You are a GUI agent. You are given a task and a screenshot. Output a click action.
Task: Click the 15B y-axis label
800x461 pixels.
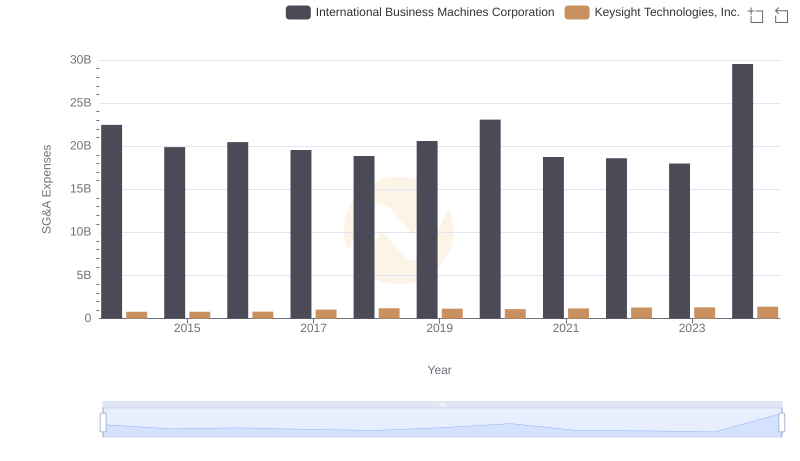(81, 189)
